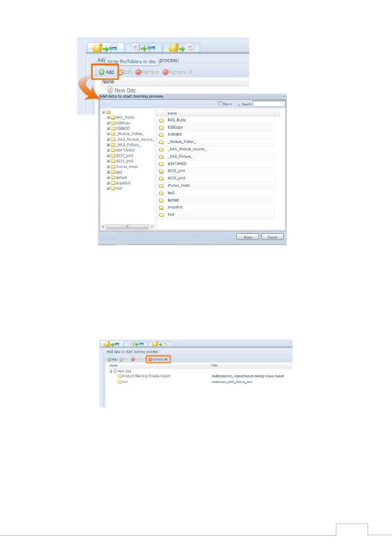The image size is (392, 555).
Task: Click USBCopy folder icon in file list
Action: (161, 128)
